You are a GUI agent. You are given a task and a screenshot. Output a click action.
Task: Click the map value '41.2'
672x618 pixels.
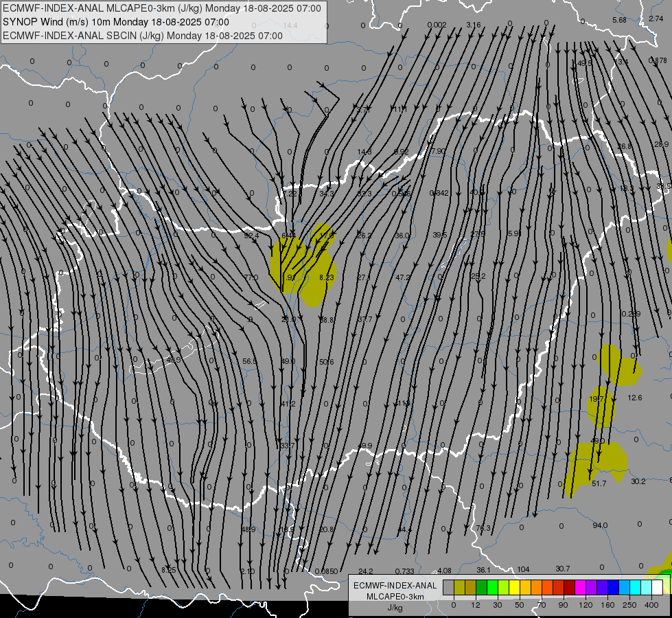[288, 404]
